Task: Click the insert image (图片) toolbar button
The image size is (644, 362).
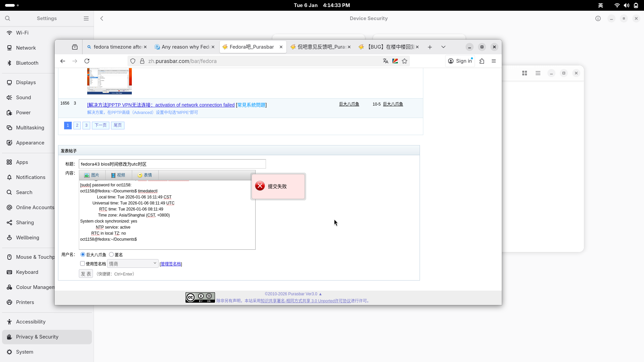Action: pos(92,175)
